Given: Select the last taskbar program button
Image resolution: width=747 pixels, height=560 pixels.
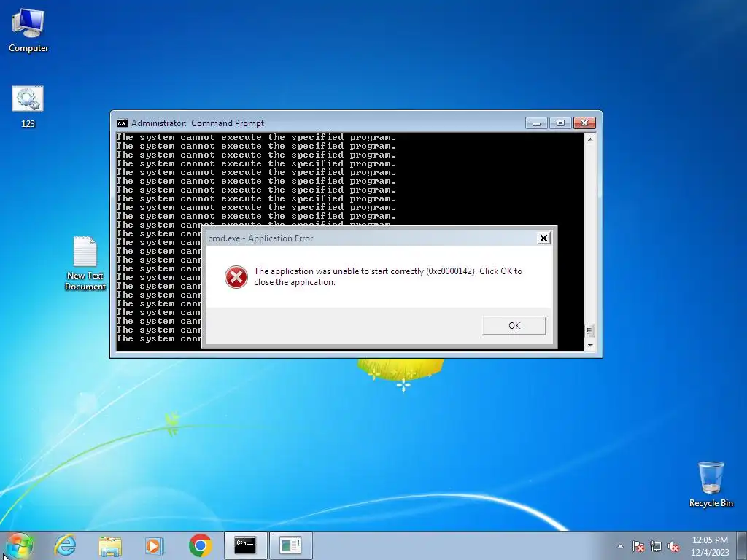Looking at the screenshot, I should pos(290,545).
